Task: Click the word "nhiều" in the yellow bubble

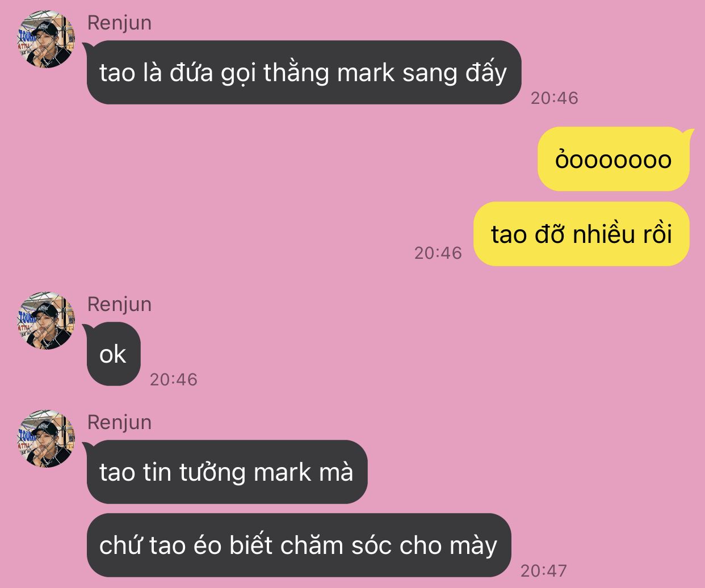Action: click(603, 234)
